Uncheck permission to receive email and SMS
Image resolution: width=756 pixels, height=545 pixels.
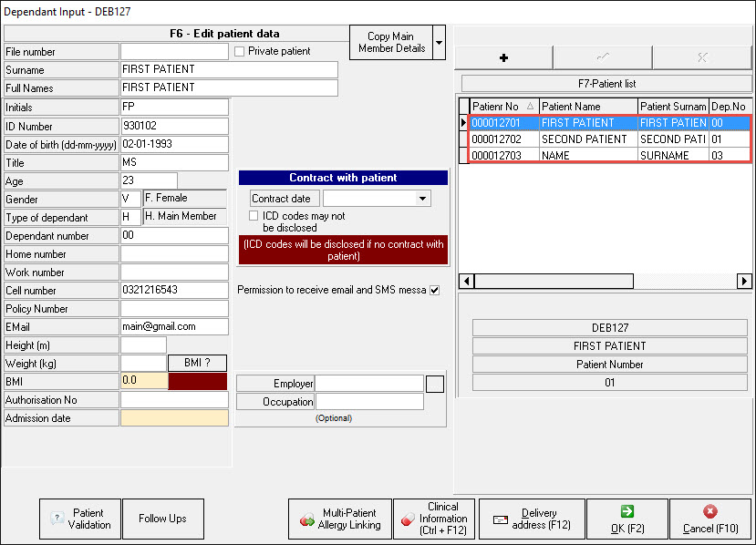[434, 291]
